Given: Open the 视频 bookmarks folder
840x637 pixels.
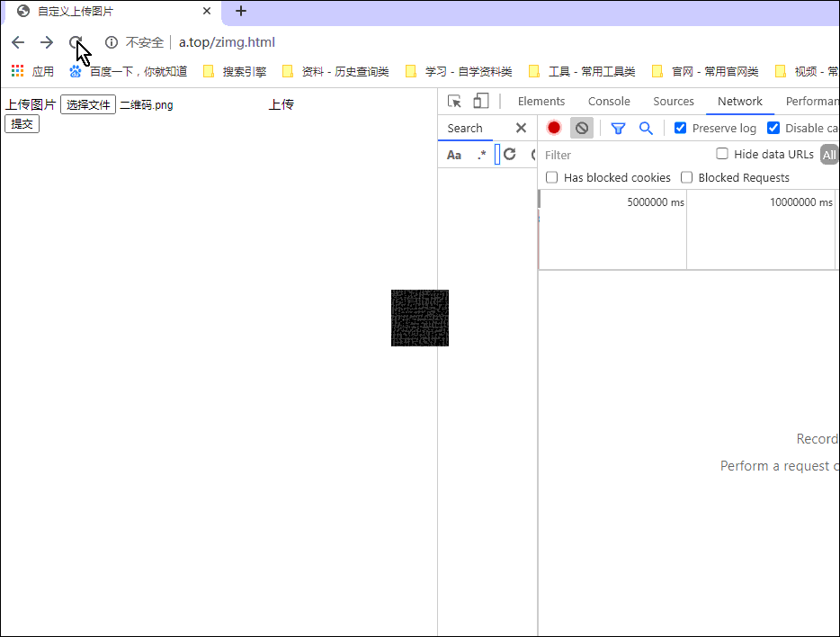Looking at the screenshot, I should point(807,71).
